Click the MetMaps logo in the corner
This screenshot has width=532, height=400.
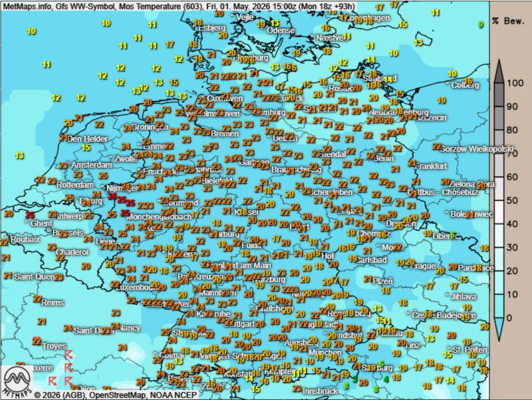point(17,381)
